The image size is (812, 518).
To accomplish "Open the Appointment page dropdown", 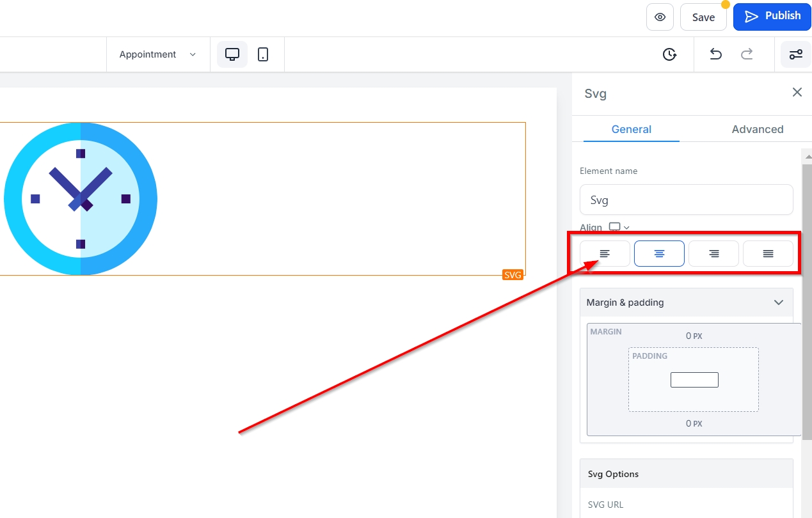I will [x=157, y=54].
